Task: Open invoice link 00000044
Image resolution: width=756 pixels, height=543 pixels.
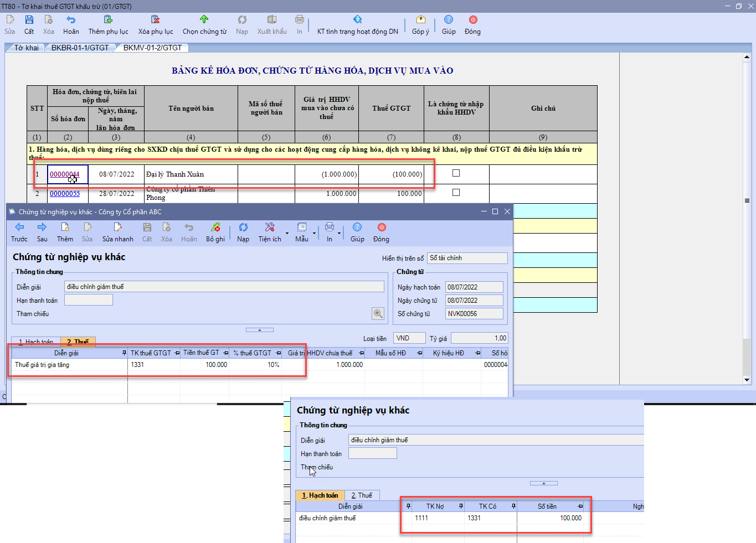Action: (65, 174)
